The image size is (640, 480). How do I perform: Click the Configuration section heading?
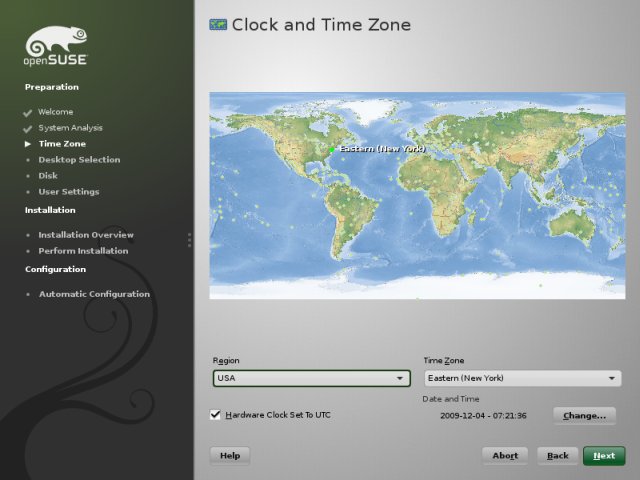[56, 269]
